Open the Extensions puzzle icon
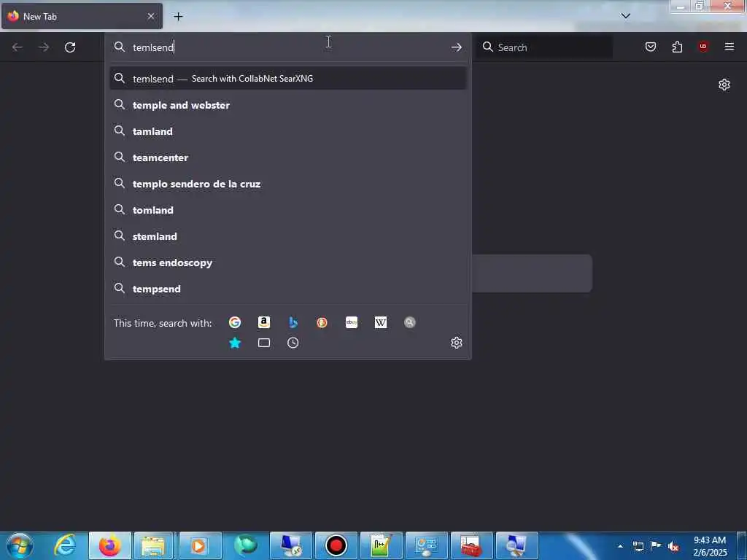The width and height of the screenshot is (747, 560). 677,47
